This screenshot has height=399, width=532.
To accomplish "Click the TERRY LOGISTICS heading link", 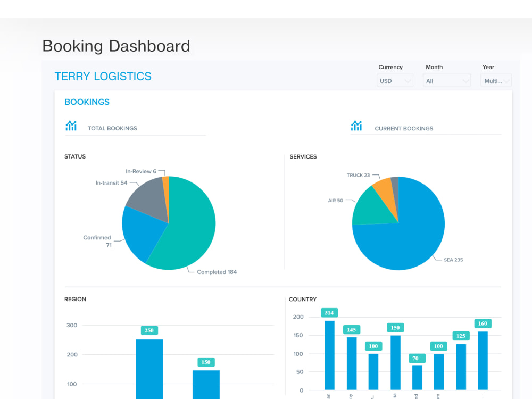I will click(x=103, y=77).
